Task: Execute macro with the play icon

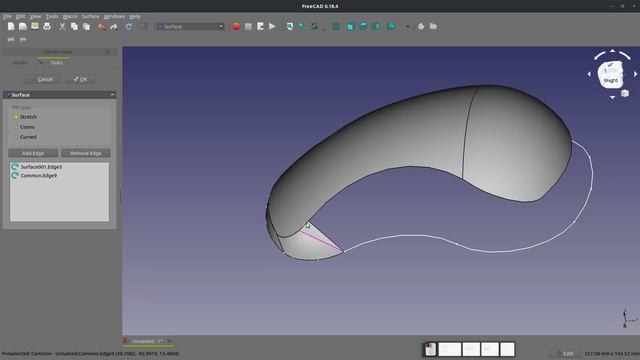Action: click(272, 27)
